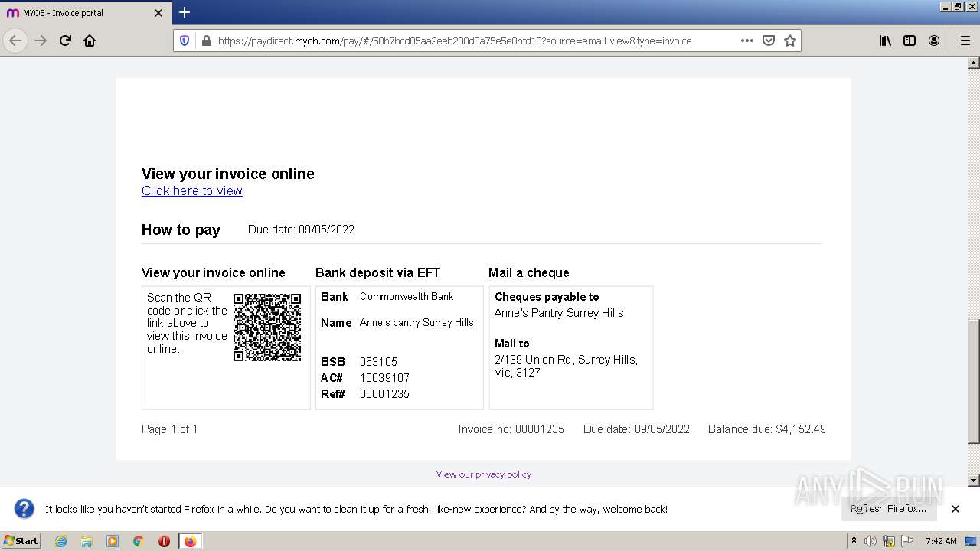Open Firefox account menu

(934, 41)
